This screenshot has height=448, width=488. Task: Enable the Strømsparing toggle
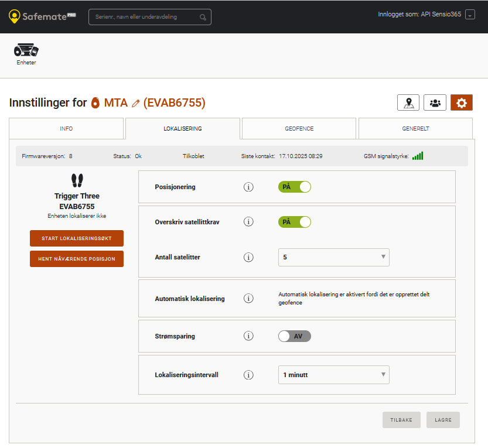pos(294,336)
